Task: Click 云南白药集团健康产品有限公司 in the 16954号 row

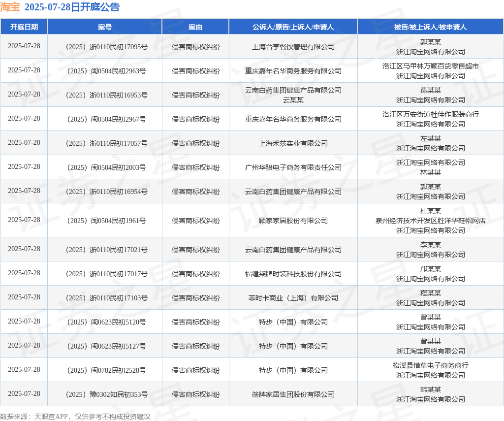Action: [293, 192]
